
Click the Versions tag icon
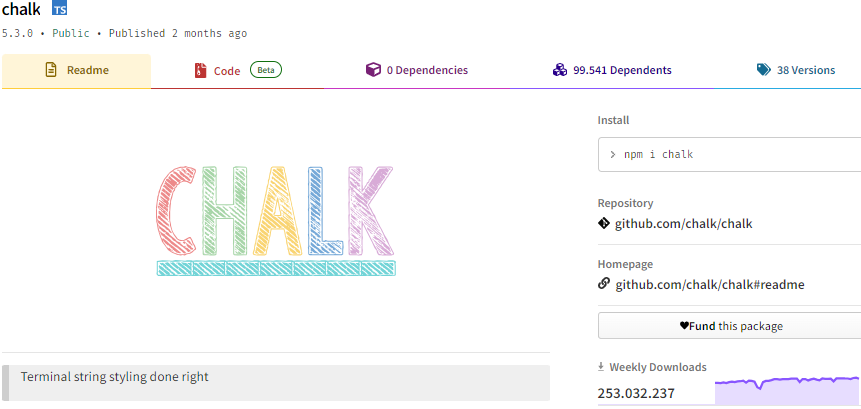[763, 70]
